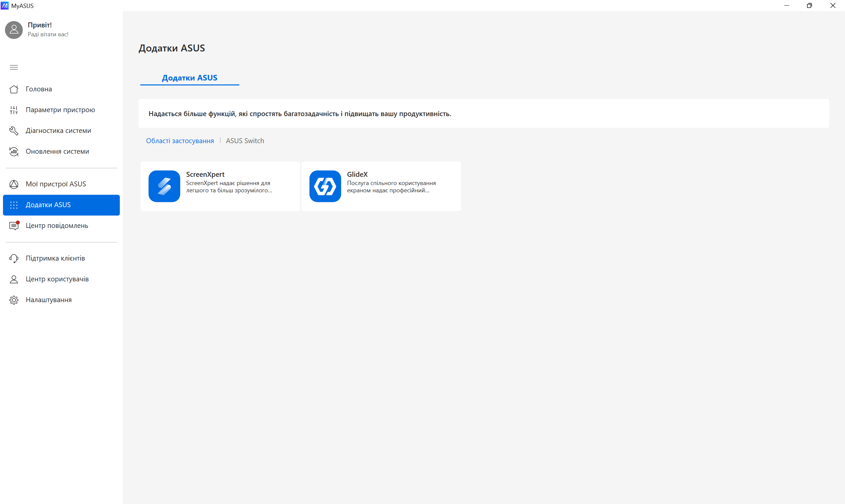Click the ScreenXpert app icon
Image resolution: width=845 pixels, height=504 pixels.
164,186
